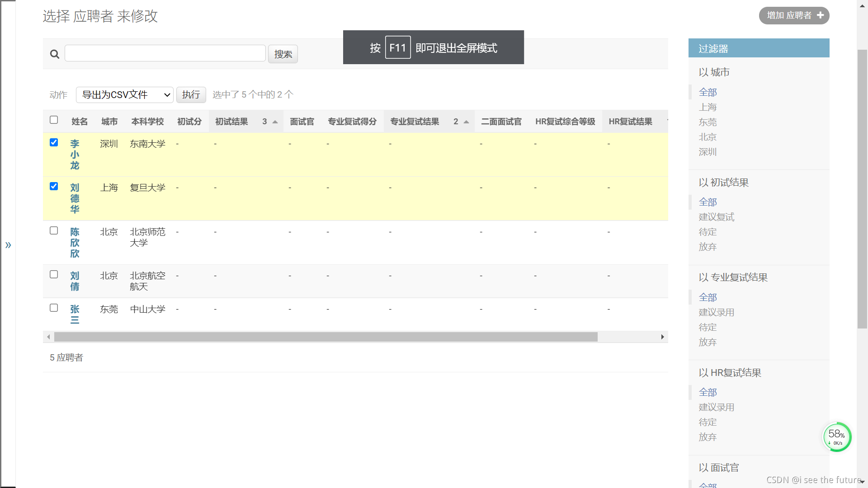This screenshot has height=488, width=868.
Task: Sort by 本科学校 column header
Action: coord(147,122)
